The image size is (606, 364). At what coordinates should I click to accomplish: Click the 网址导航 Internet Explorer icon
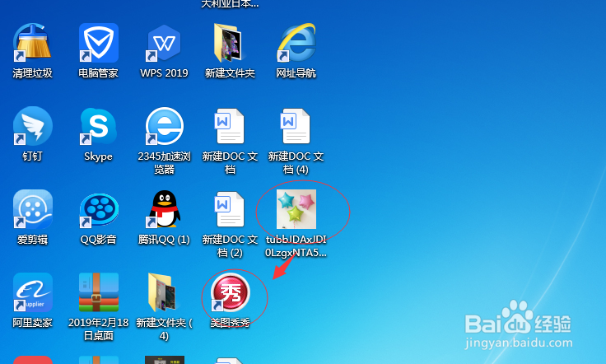point(296,43)
